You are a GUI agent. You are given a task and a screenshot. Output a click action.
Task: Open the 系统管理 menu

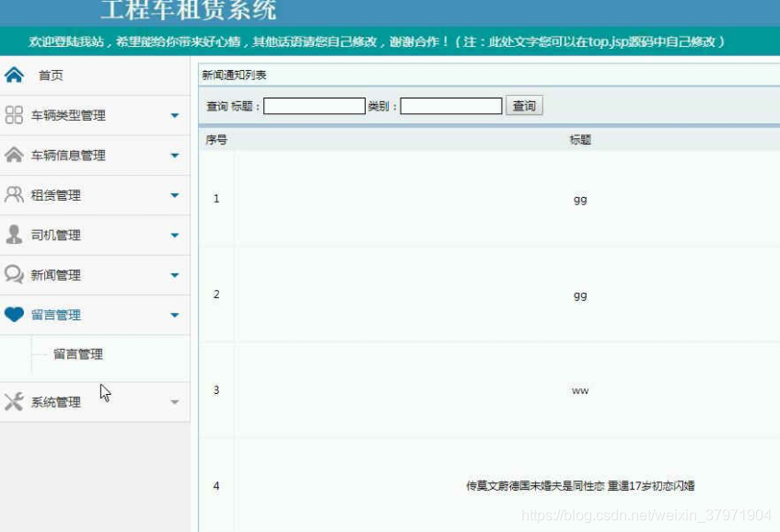[55, 401]
